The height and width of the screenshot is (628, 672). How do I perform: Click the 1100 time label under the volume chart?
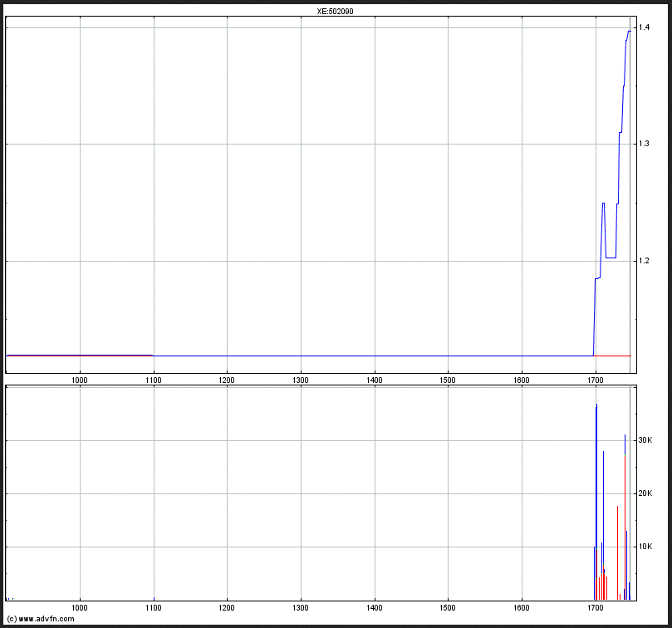click(x=154, y=608)
